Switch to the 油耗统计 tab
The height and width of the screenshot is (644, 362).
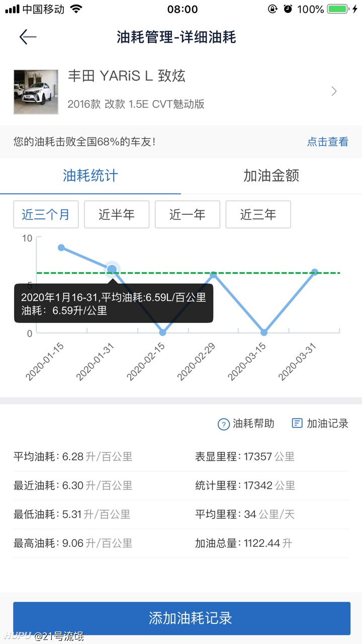[90, 176]
